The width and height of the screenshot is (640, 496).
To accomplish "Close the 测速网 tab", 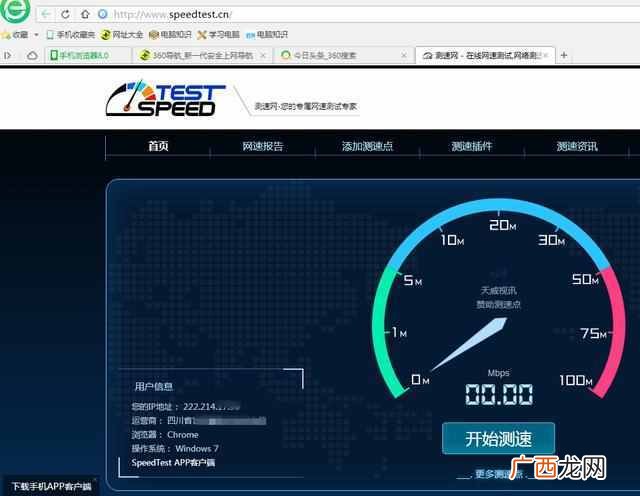I will click(x=546, y=55).
